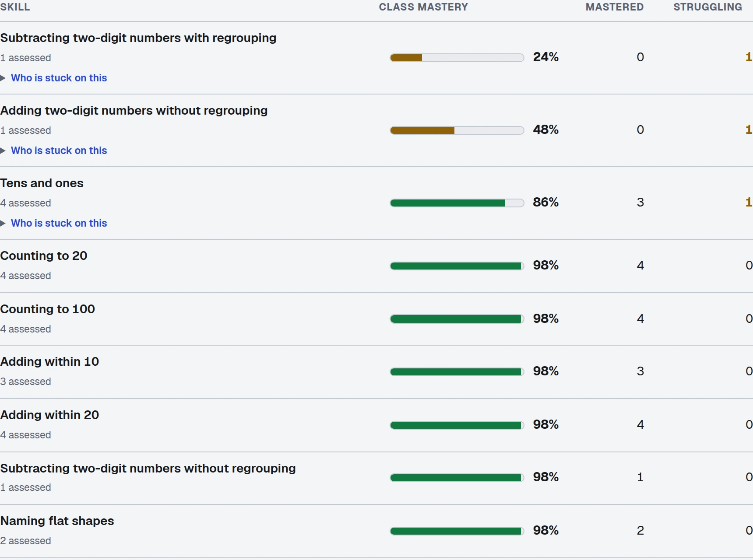The width and height of the screenshot is (753, 560).
Task: Click the CLASS MASTERY column header
Action: [423, 7]
